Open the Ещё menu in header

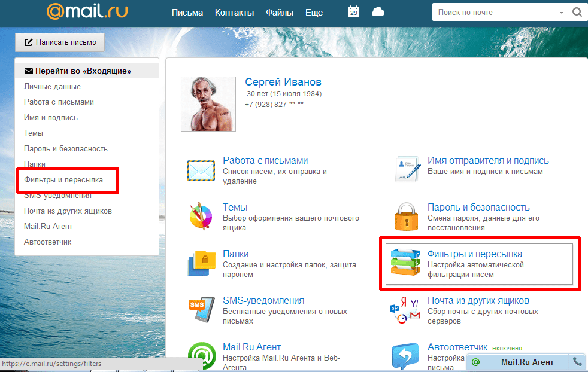pos(313,13)
